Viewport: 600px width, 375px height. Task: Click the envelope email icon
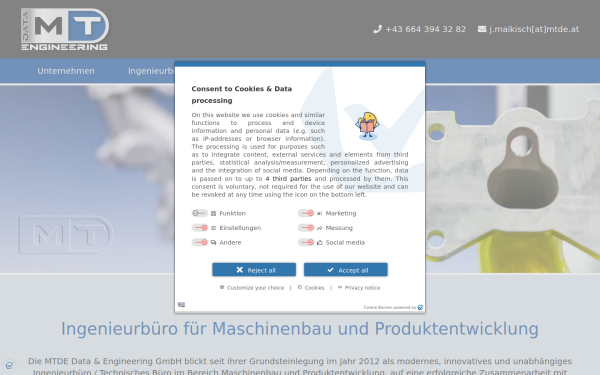coord(482,29)
